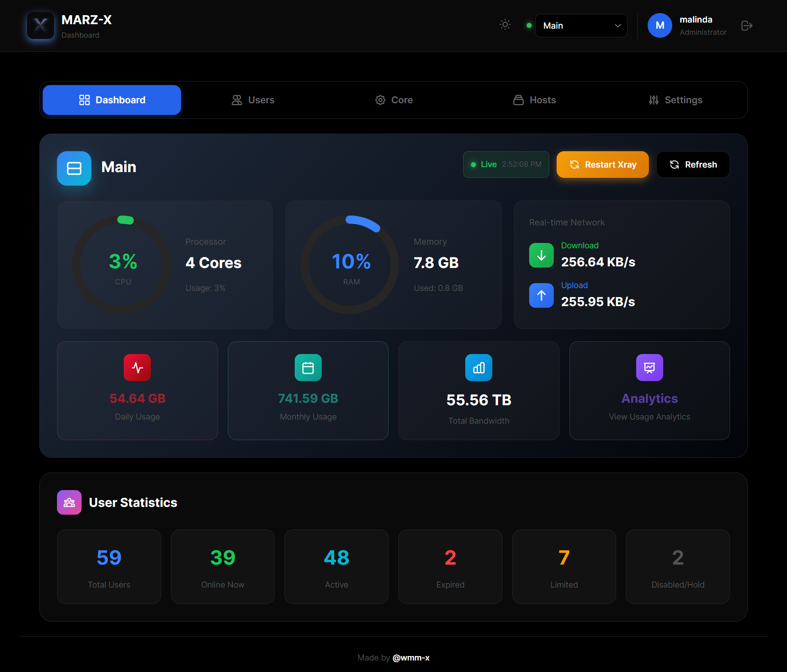Click the Total Bandwidth bar chart icon
787x672 pixels.
pos(478,368)
